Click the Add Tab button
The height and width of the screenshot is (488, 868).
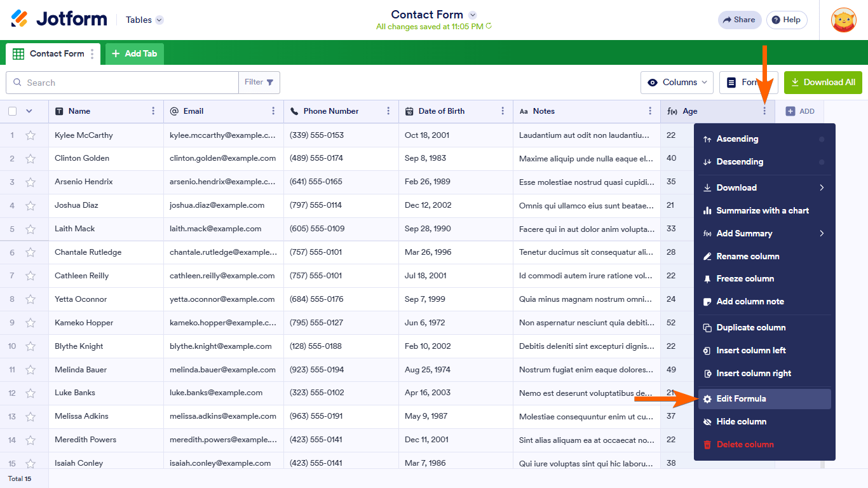[x=135, y=54]
